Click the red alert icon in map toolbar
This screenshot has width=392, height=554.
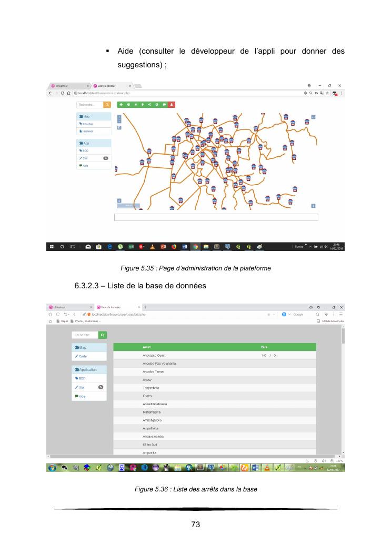(172, 105)
